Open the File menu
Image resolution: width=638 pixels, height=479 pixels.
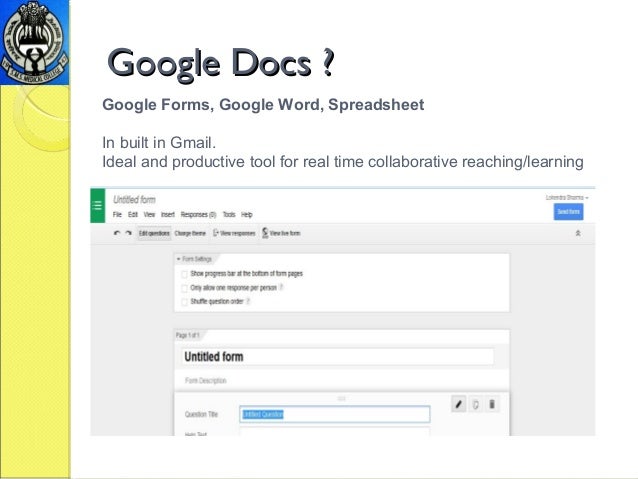click(117, 214)
